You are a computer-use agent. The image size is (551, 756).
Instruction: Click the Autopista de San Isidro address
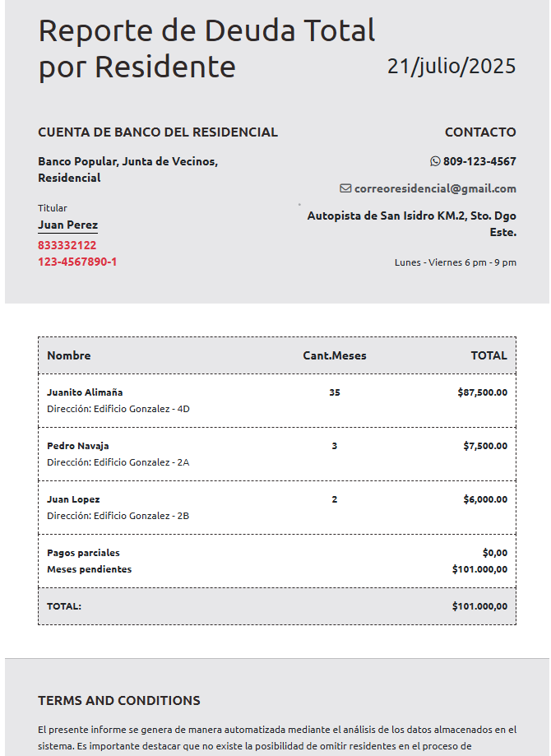412,224
